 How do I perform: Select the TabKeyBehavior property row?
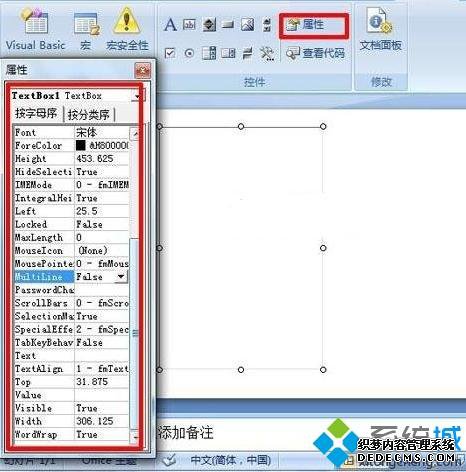point(71,342)
